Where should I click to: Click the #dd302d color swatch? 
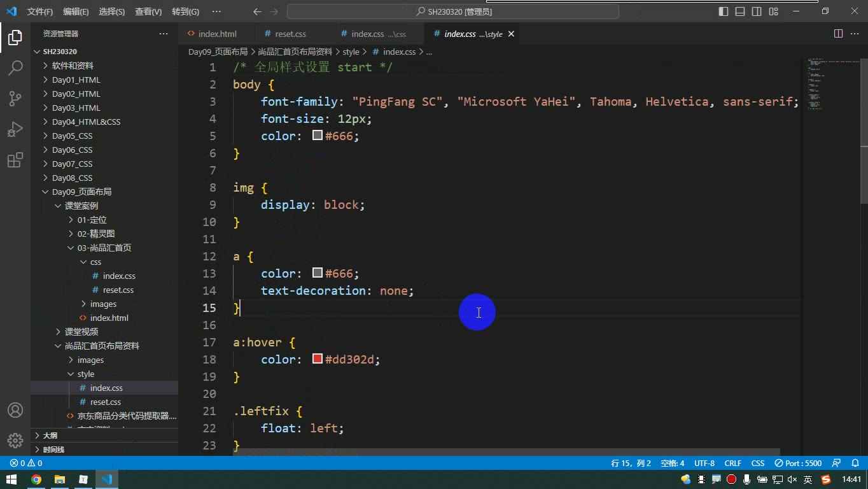(x=318, y=359)
